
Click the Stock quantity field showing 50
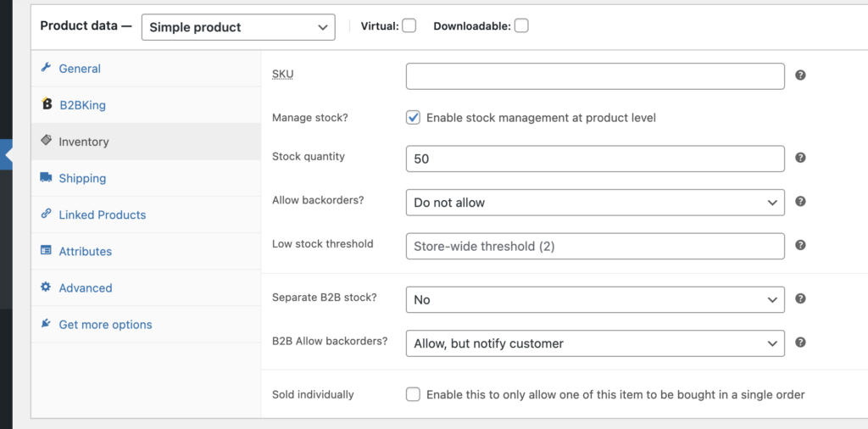coord(595,159)
